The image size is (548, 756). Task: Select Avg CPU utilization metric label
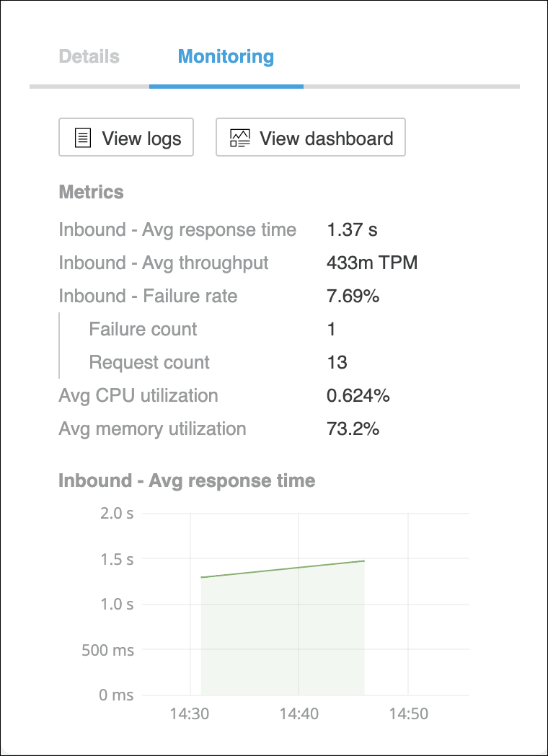(138, 395)
